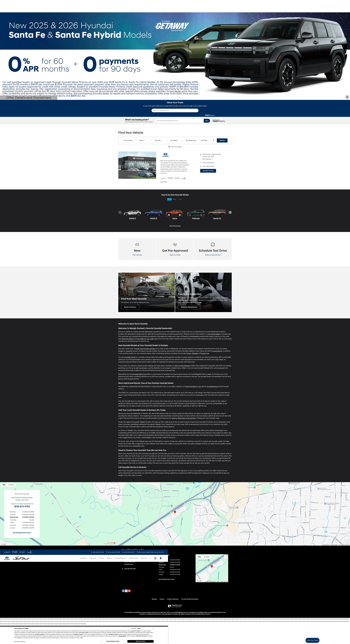Open the cookie Language English dropdown
The width and height of the screenshot is (350, 644).
(145, 629)
